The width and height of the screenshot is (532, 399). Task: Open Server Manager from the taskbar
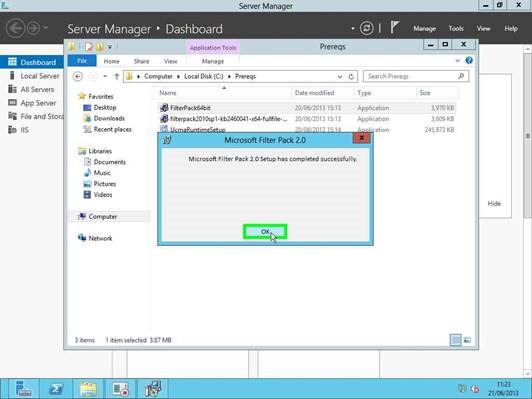[23, 388]
